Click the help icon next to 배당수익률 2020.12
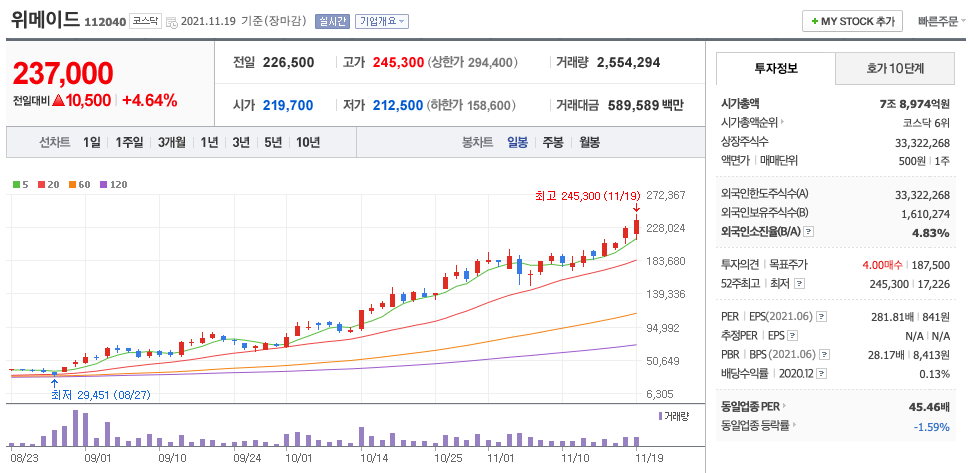Viewport: 974px width, 473px height. (x=822, y=374)
